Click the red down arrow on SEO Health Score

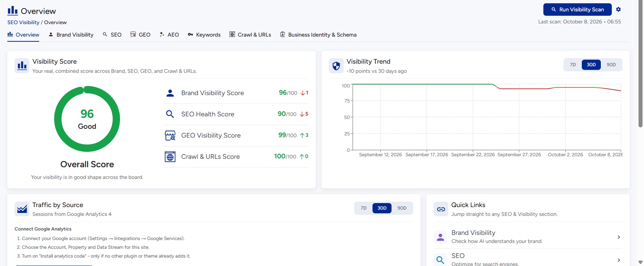coord(302,114)
